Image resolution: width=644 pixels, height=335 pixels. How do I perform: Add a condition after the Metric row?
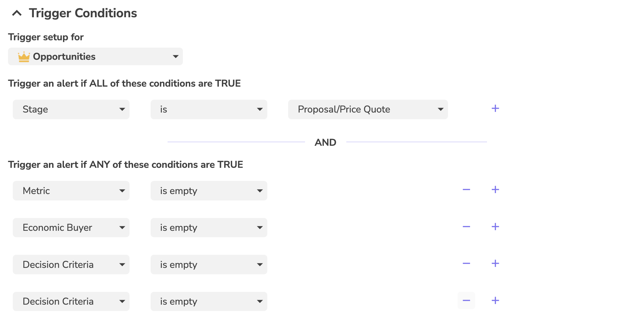(x=495, y=190)
